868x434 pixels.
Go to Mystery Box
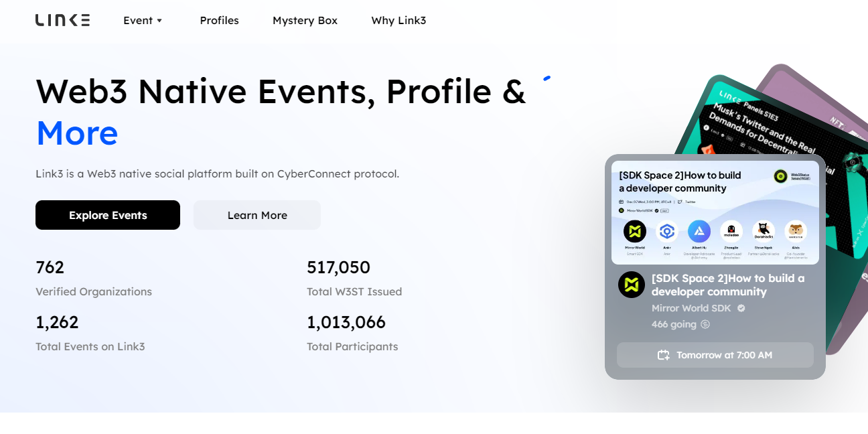[x=305, y=20]
